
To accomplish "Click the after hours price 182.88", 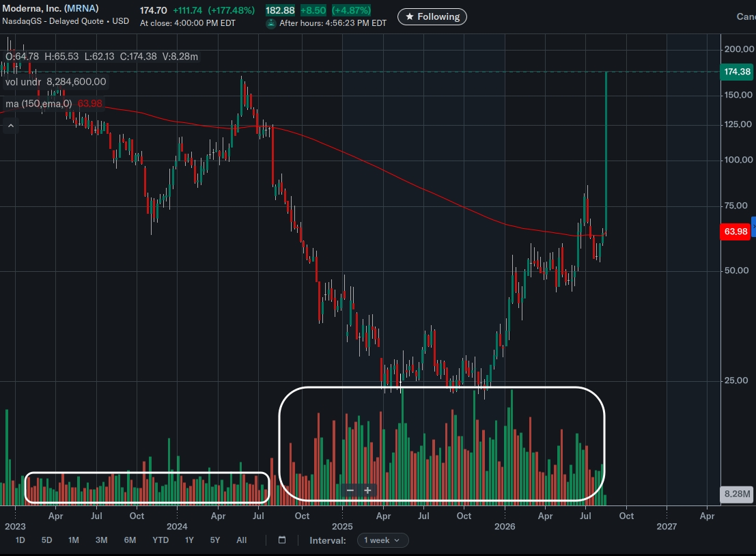I will click(x=280, y=10).
